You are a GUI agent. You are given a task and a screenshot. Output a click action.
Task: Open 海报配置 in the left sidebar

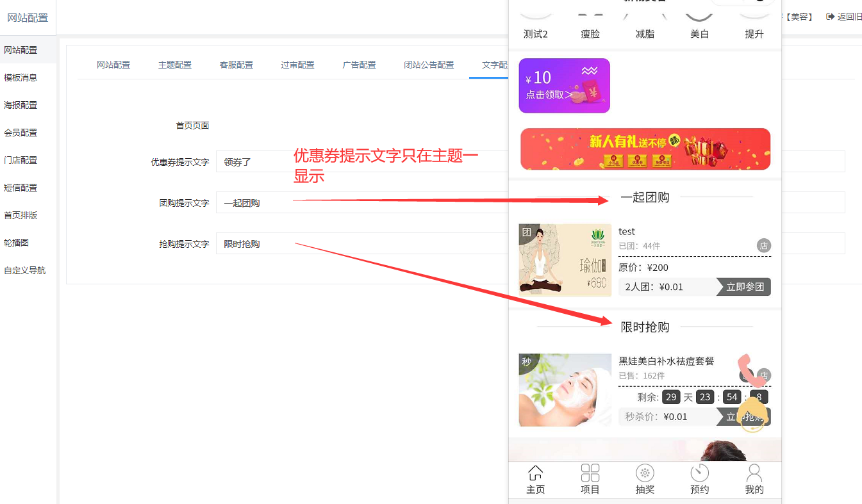(28, 105)
